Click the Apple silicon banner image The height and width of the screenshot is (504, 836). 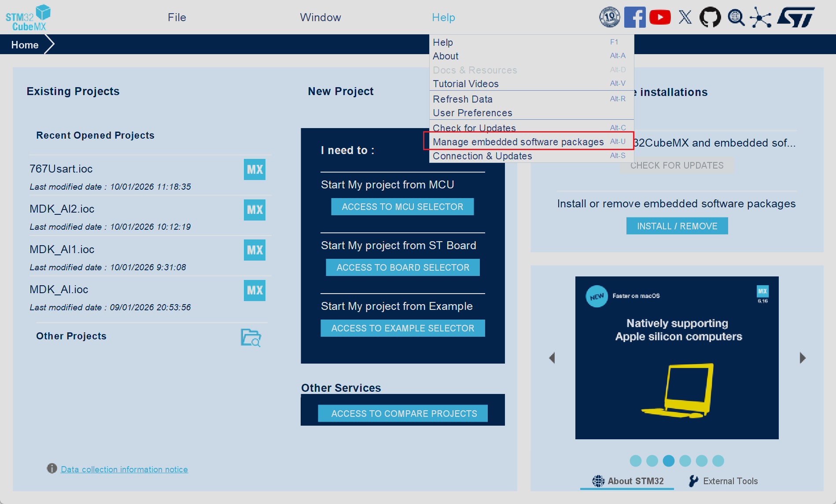[x=677, y=357]
